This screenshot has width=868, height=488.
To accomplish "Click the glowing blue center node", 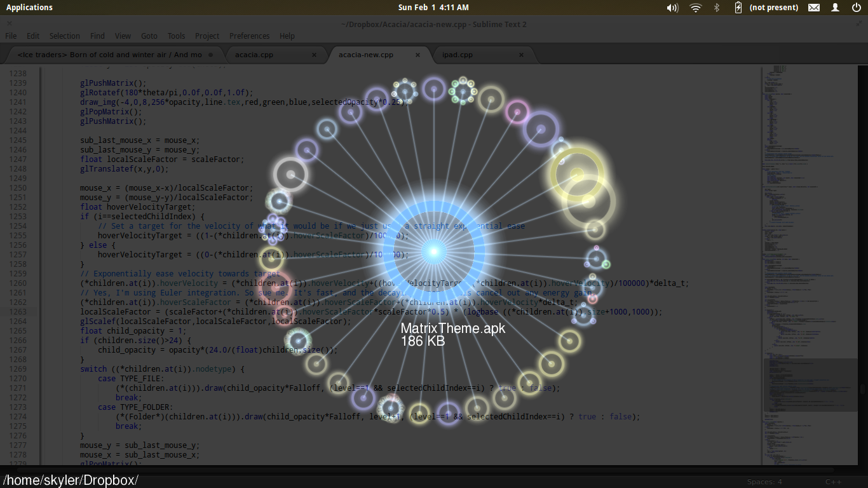I will point(434,252).
